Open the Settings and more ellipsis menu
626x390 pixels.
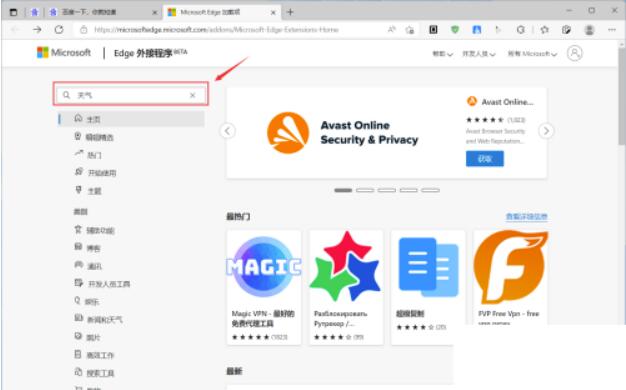[612, 30]
